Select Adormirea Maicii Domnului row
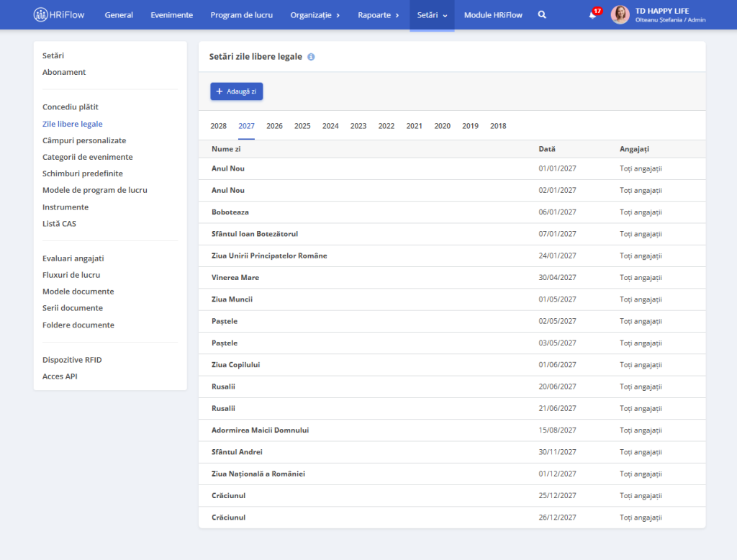Image resolution: width=737 pixels, height=560 pixels. 452,430
